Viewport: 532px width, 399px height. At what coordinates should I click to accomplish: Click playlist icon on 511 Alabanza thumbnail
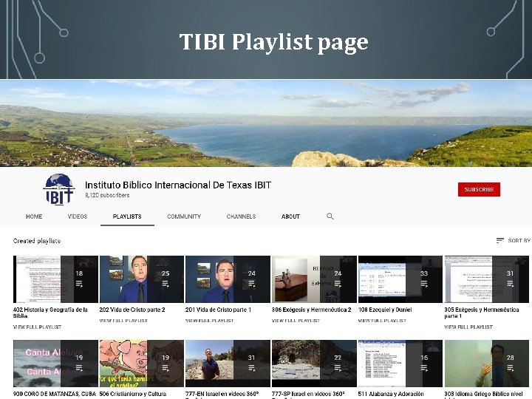click(424, 368)
